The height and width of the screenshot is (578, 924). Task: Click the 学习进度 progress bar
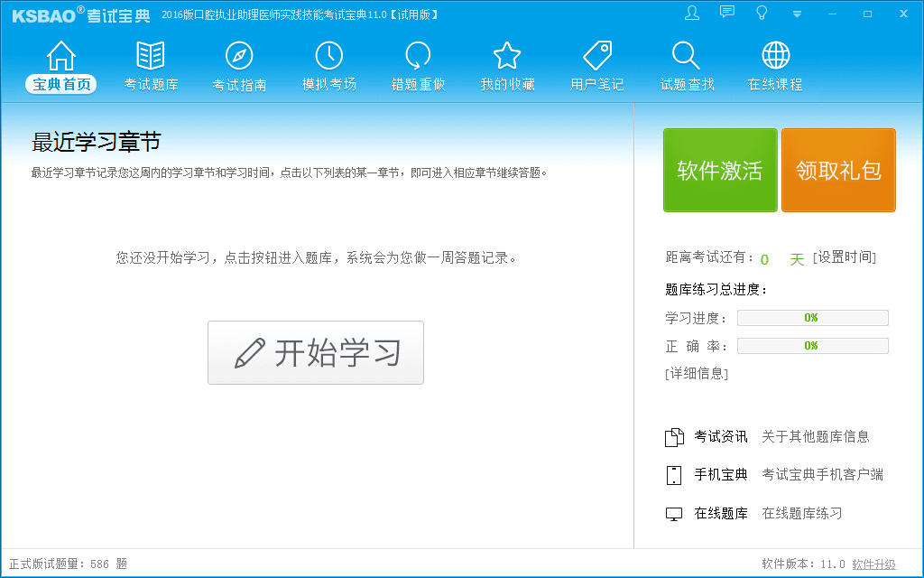click(811, 317)
